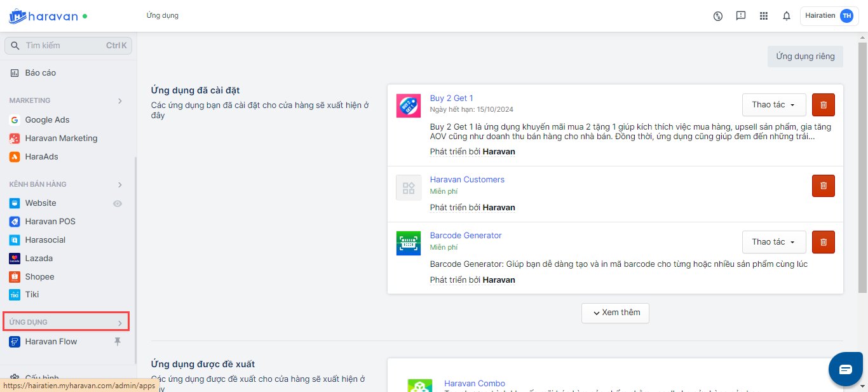Expand Xem thêm to show more apps
This screenshot has height=392, width=868.
coord(615,313)
